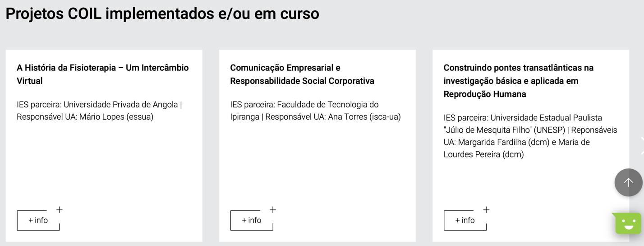Click plus icon on Reprodução Humana card
The image size is (644, 246).
(x=486, y=209)
